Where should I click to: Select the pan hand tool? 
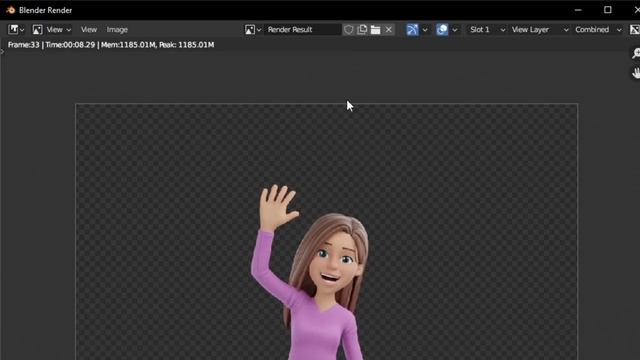coord(636,73)
